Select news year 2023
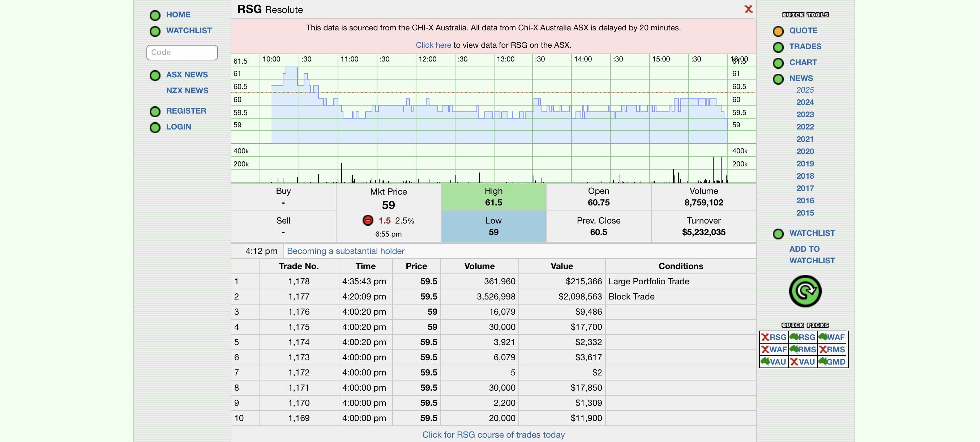Image resolution: width=980 pixels, height=442 pixels. [805, 115]
